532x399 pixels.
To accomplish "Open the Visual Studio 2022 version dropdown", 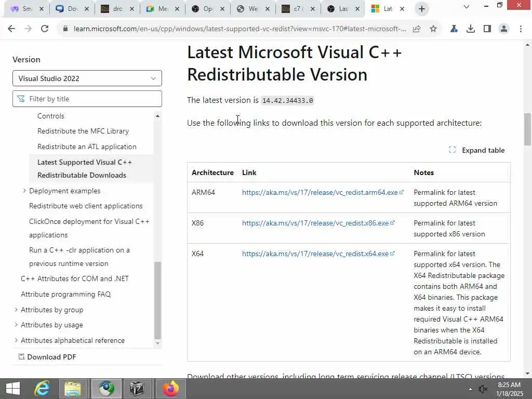I will click(x=87, y=78).
